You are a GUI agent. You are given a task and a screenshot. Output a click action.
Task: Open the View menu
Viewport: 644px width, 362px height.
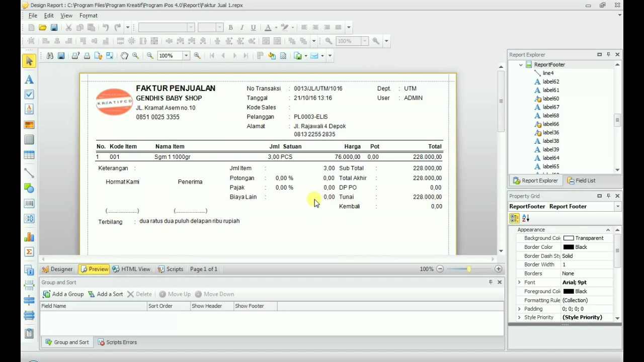pyautogui.click(x=66, y=16)
